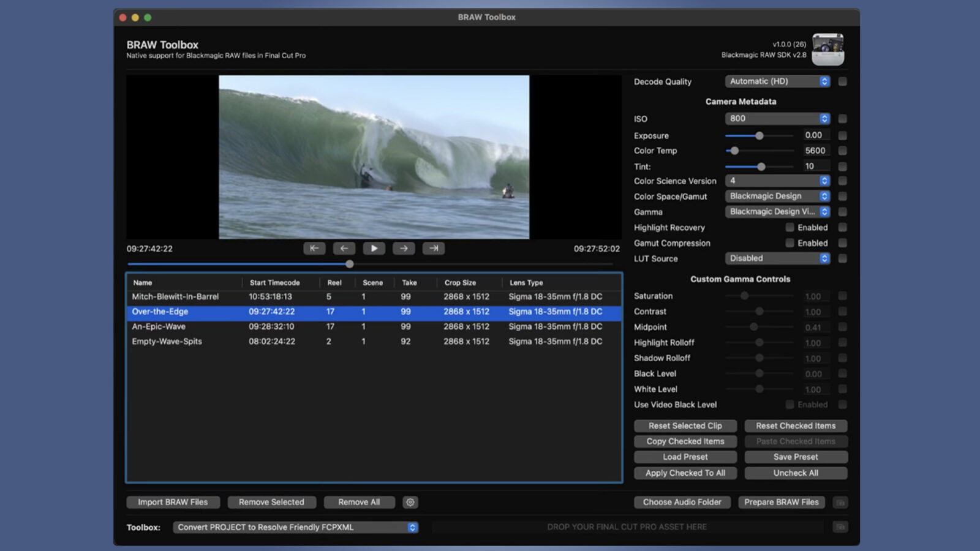Open settings gear next to Remove All
980x551 pixels.
click(x=410, y=502)
